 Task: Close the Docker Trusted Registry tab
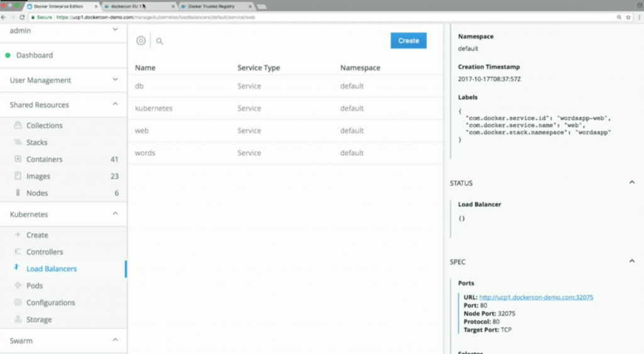(250, 6)
